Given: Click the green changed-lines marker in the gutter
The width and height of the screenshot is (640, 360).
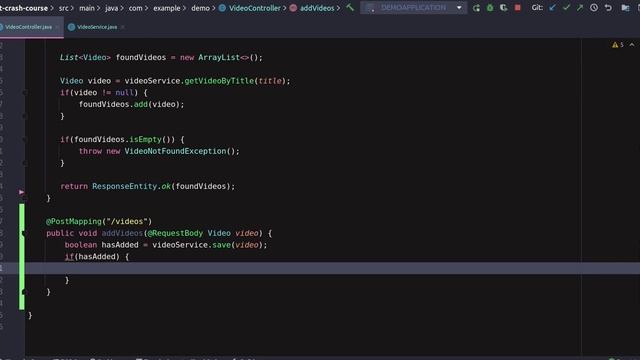Looking at the screenshot, I should pos(22,256).
